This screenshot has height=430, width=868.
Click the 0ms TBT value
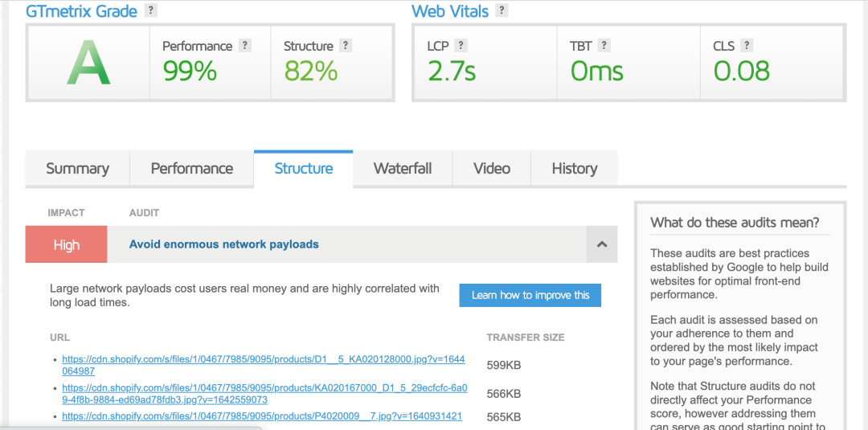[596, 71]
